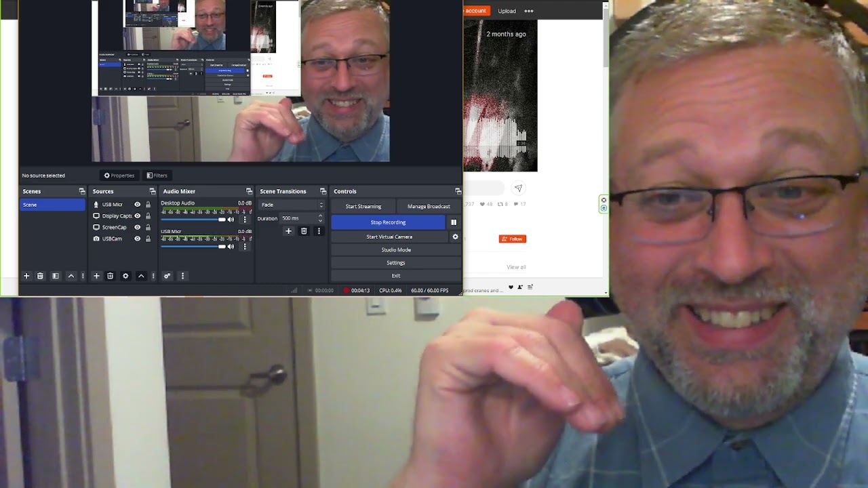The image size is (868, 488).
Task: Toggle lock on USBCam source
Action: (148, 239)
